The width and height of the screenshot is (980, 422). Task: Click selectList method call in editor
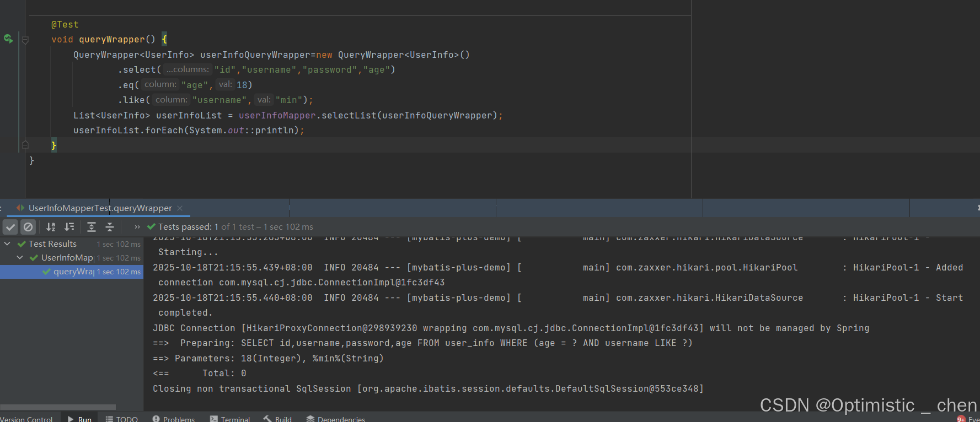pos(349,116)
